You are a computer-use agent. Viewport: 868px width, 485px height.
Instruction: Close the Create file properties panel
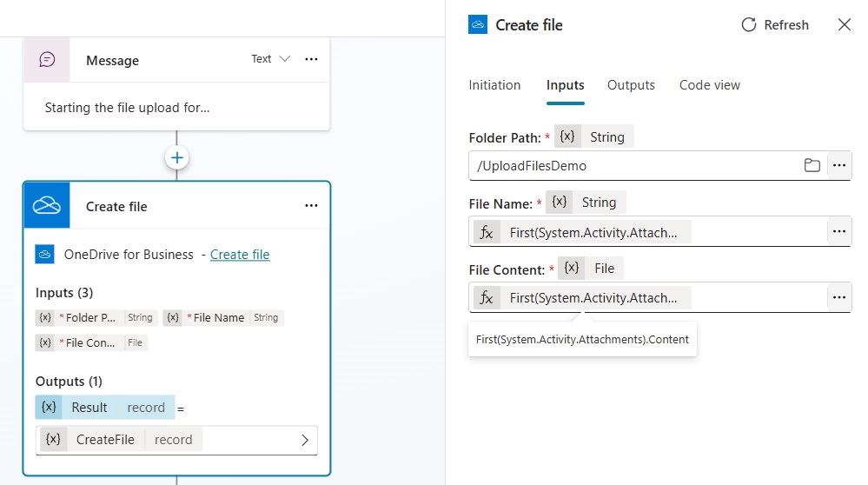point(845,25)
